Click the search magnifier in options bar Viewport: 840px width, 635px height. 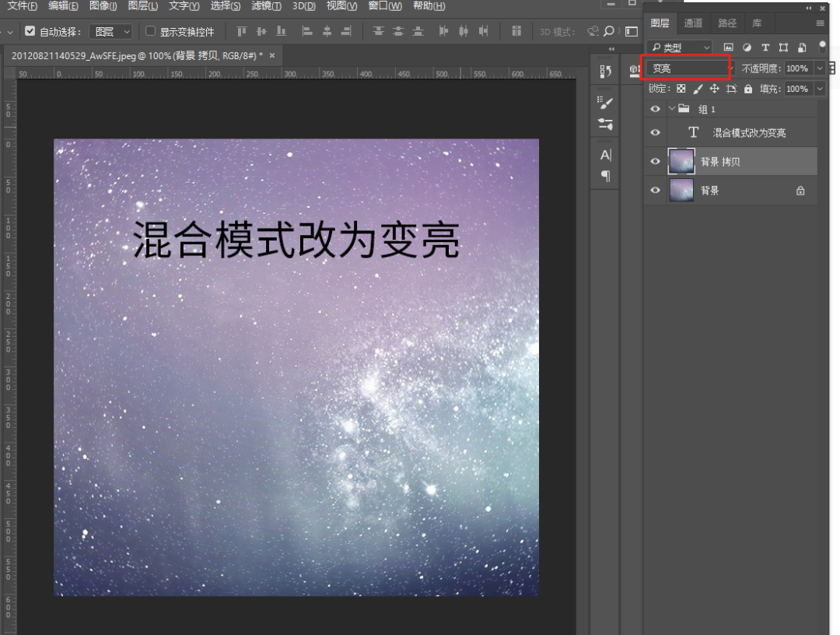click(x=609, y=31)
